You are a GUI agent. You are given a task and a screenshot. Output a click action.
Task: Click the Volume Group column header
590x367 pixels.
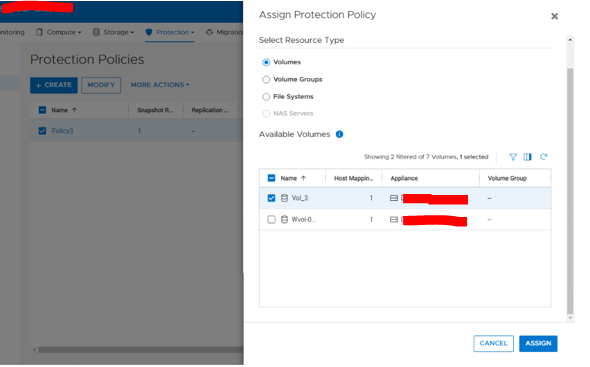pos(515,178)
